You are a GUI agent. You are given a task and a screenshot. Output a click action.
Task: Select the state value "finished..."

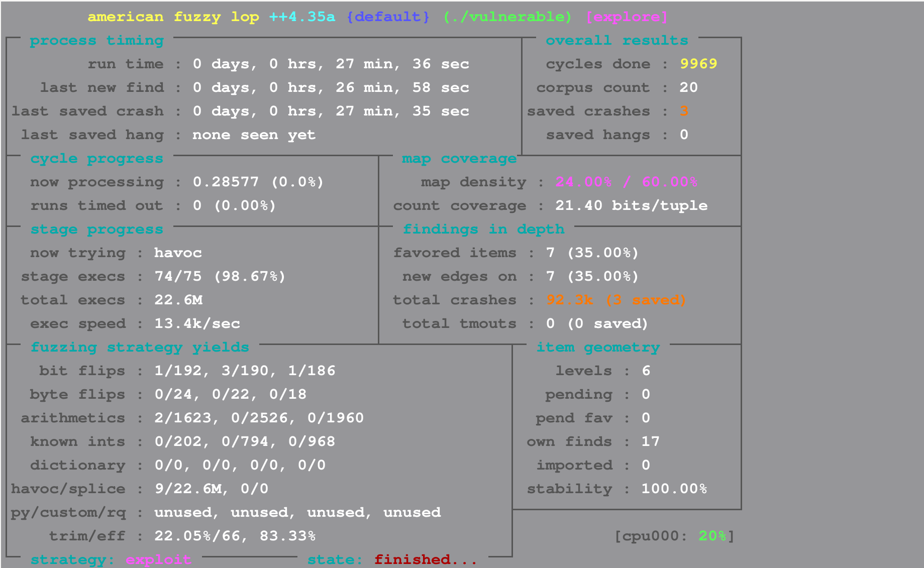pos(426,560)
